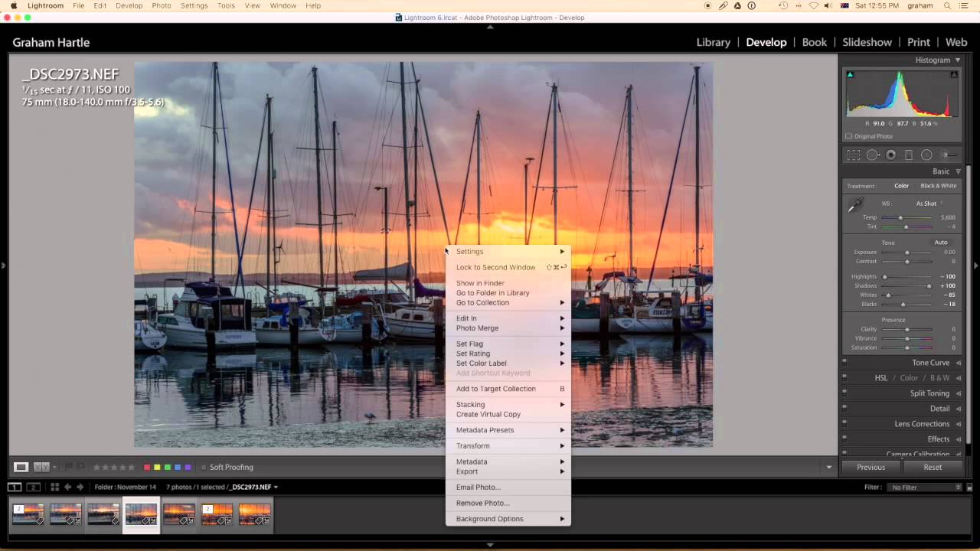
Task: Collapse the Basic panel
Action: 958,171
